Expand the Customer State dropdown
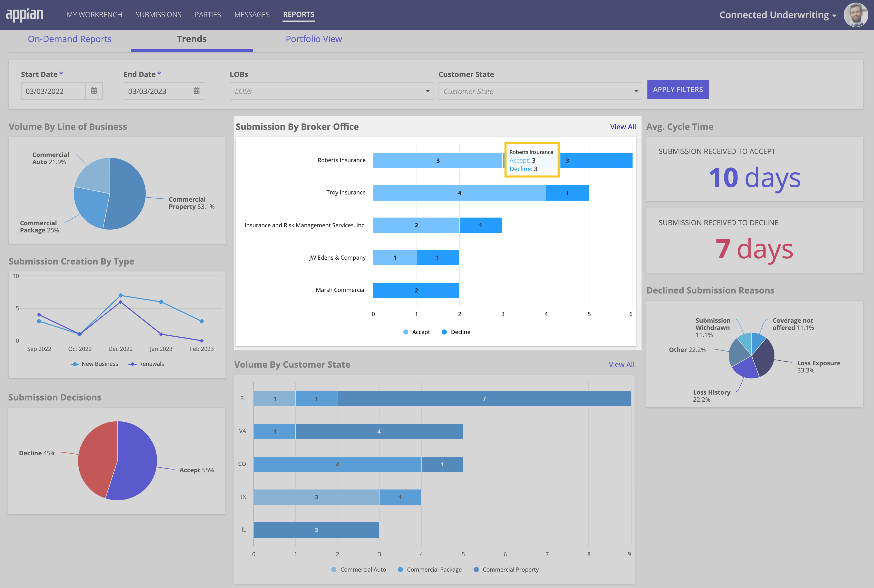The width and height of the screenshot is (874, 588). click(540, 91)
